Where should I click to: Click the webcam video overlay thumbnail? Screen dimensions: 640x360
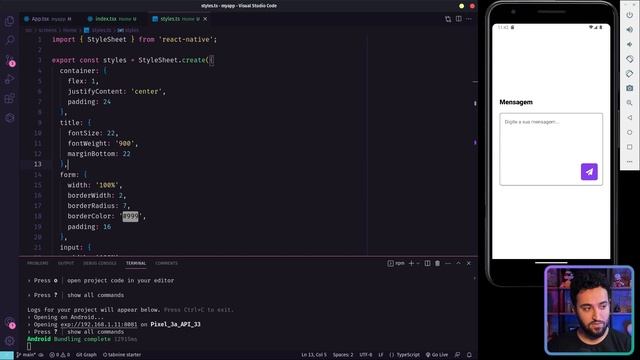pyautogui.click(x=589, y=310)
